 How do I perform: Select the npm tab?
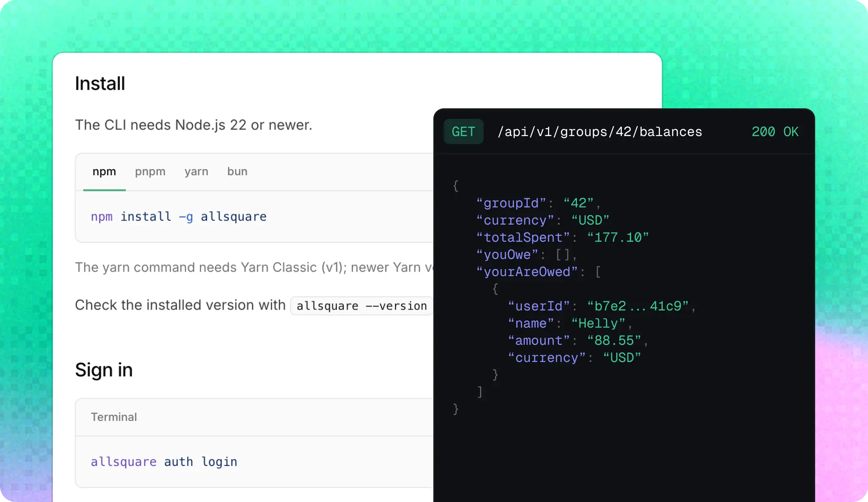104,172
